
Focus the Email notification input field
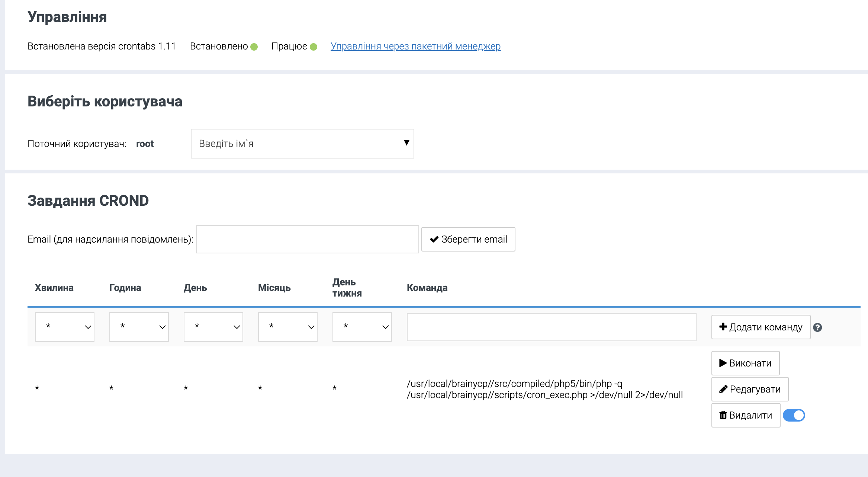click(307, 239)
